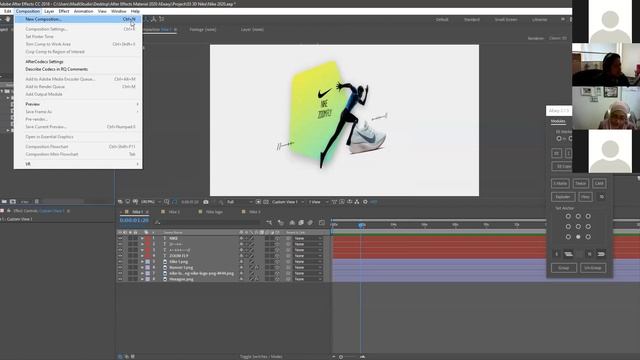This screenshot has height=360, width=640.
Task: Open the Custom View 1 dropdown
Action: (288, 202)
